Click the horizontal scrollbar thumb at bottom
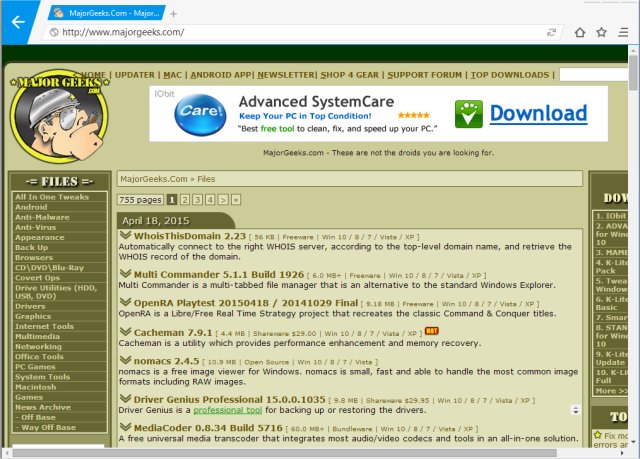The height and width of the screenshot is (459, 640). (x=285, y=453)
